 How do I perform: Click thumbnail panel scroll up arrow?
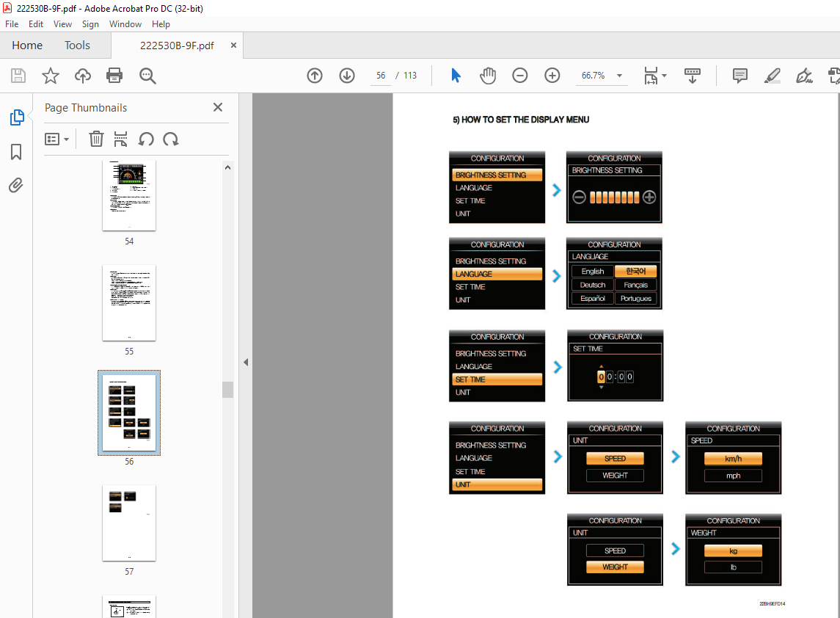[227, 168]
